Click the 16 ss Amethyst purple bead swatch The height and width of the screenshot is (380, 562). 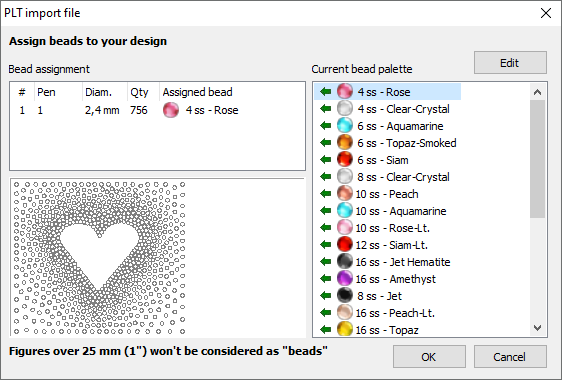345,279
